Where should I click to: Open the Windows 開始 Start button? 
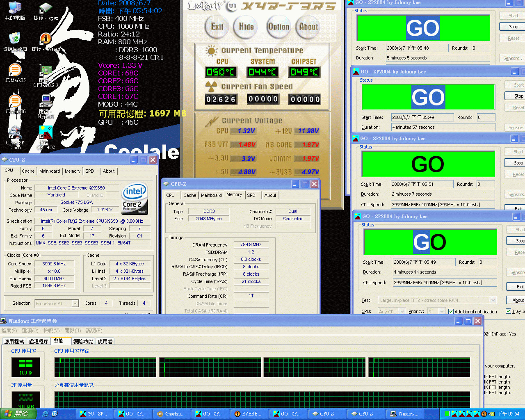[18, 414]
